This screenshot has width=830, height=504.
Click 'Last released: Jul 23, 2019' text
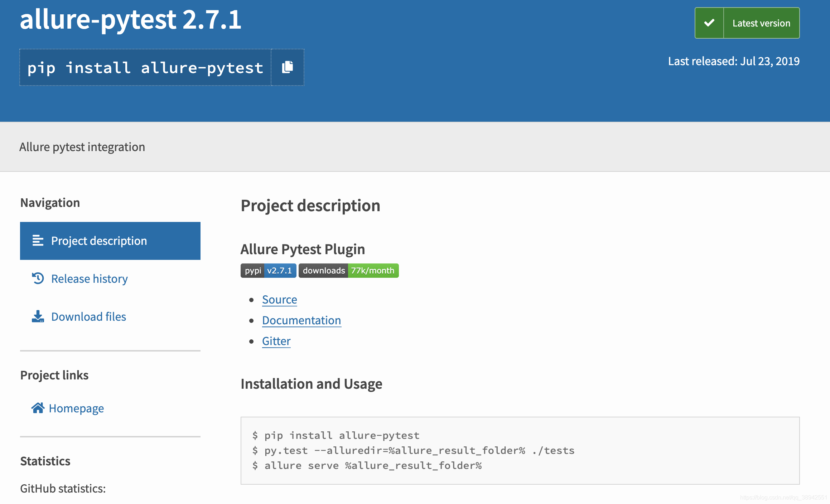point(734,61)
